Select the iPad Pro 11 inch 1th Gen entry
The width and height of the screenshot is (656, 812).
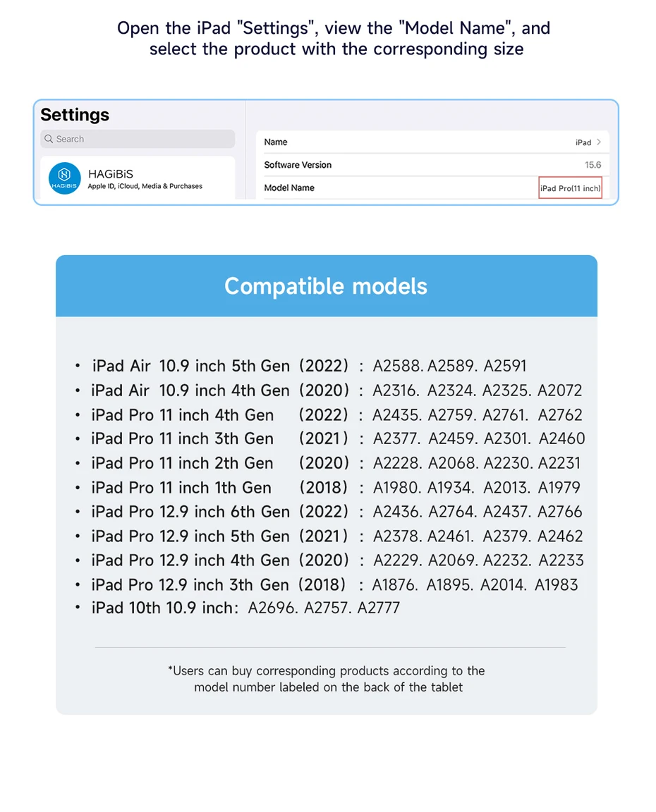click(x=181, y=488)
